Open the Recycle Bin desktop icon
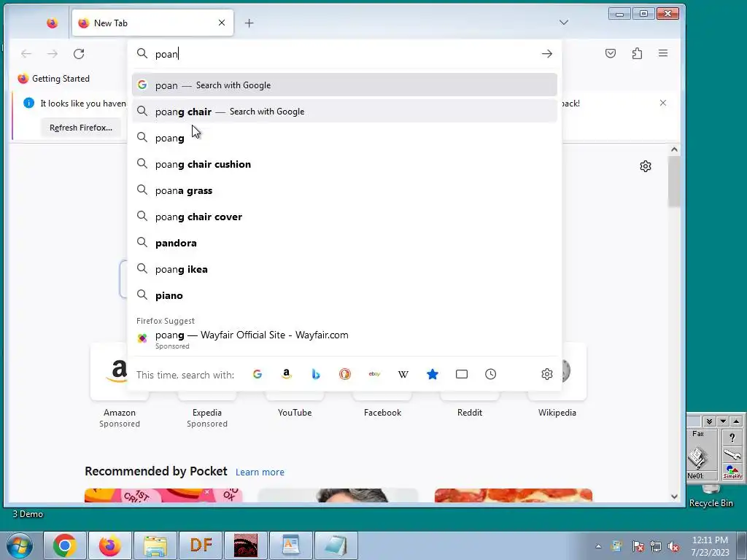This screenshot has height=560, width=747. [x=711, y=497]
